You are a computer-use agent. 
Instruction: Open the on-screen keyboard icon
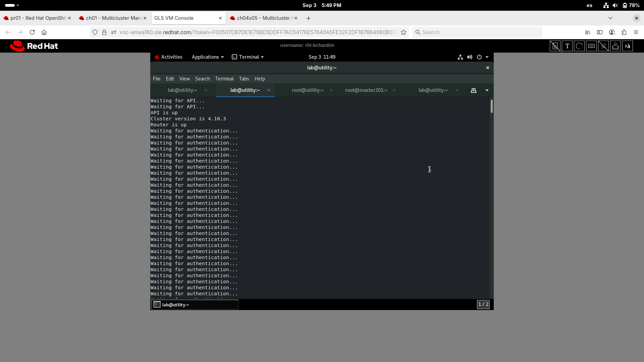[591, 46]
